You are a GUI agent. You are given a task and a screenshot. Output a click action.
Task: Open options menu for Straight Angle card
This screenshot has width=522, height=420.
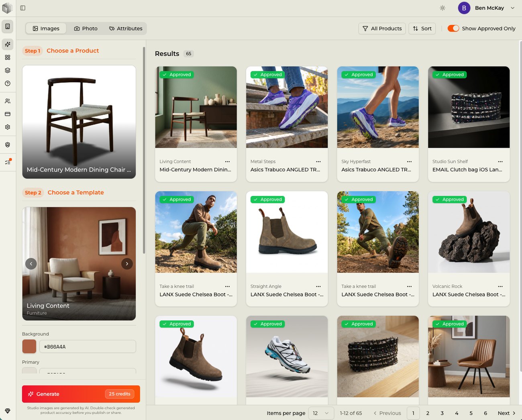318,286
